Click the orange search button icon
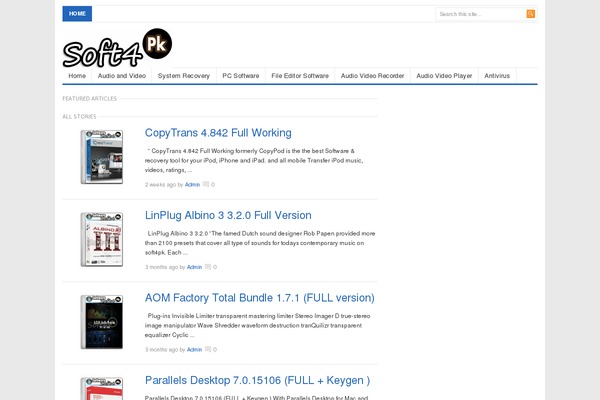Screen dimensions: 600x400 pos(530,14)
